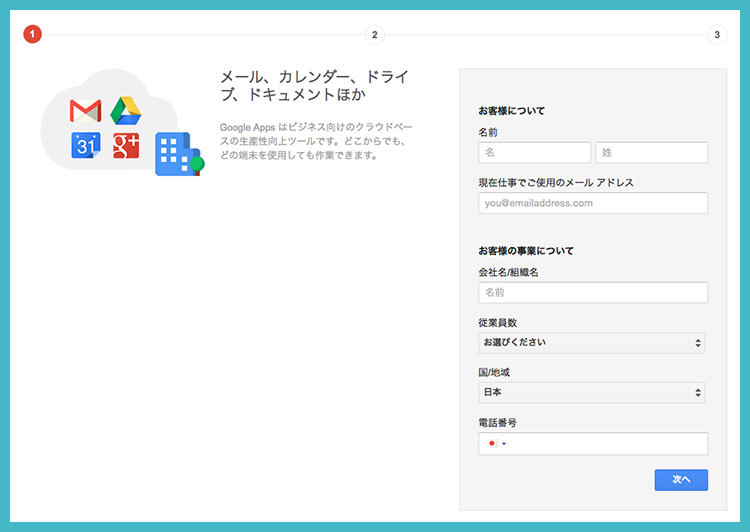Image resolution: width=750 pixels, height=532 pixels.
Task: Focus the 名 first name field
Action: (x=534, y=153)
